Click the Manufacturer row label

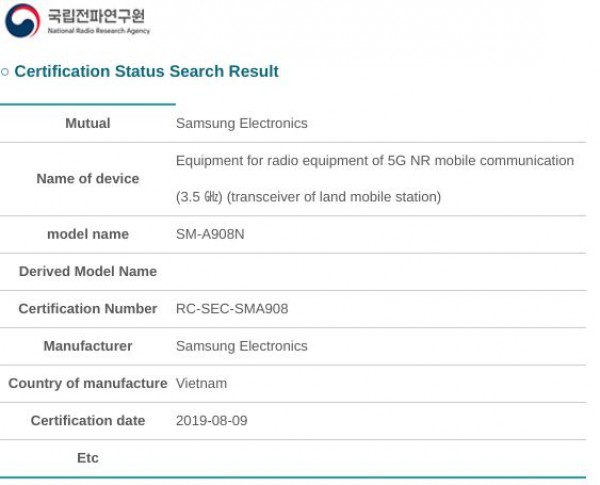coord(88,346)
